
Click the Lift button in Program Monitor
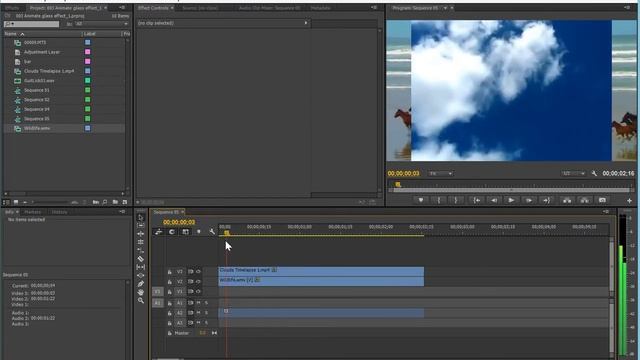[x=567, y=200]
